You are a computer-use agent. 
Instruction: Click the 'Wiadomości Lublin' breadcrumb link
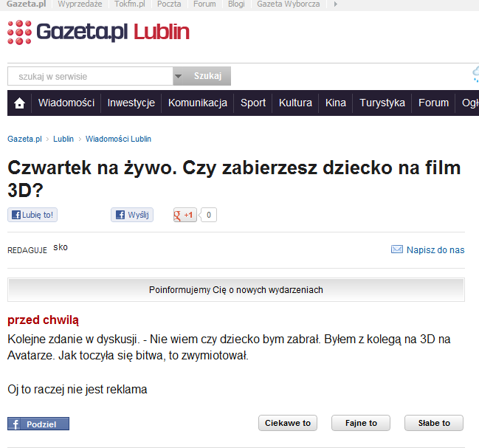pyautogui.click(x=118, y=139)
